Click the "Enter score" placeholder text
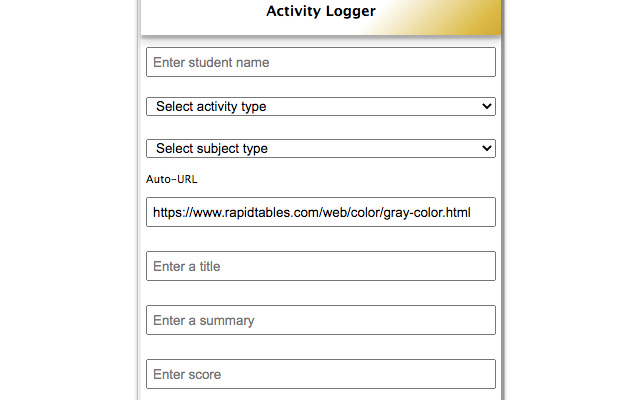The width and height of the screenshot is (640, 400). click(x=187, y=374)
